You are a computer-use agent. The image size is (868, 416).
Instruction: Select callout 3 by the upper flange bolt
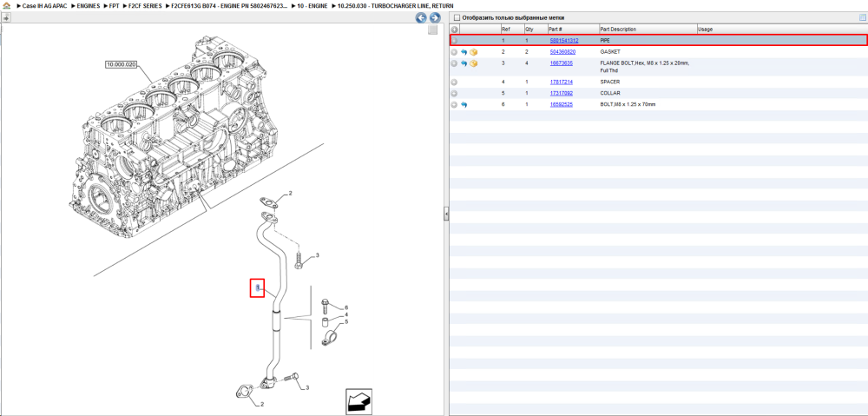coord(317,255)
